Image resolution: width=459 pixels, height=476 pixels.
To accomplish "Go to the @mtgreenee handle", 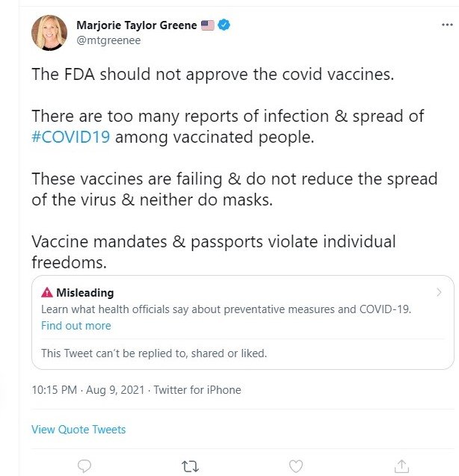I will click(x=108, y=40).
